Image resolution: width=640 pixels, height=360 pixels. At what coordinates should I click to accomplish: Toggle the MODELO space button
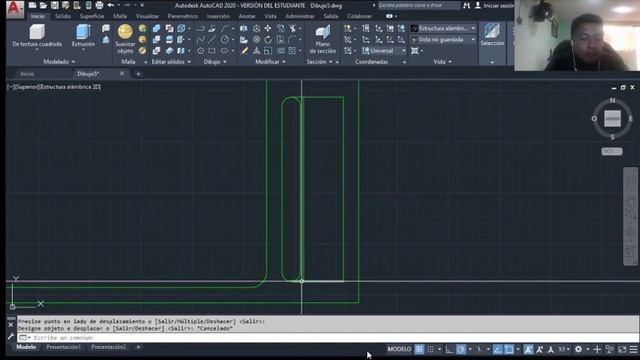coord(399,349)
